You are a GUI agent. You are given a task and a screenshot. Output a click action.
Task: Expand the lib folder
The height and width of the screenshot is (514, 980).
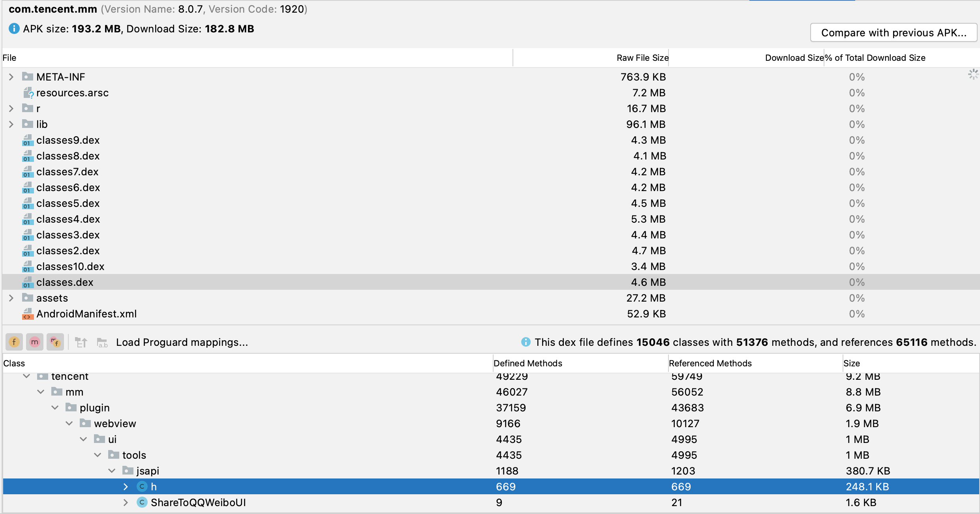click(11, 124)
